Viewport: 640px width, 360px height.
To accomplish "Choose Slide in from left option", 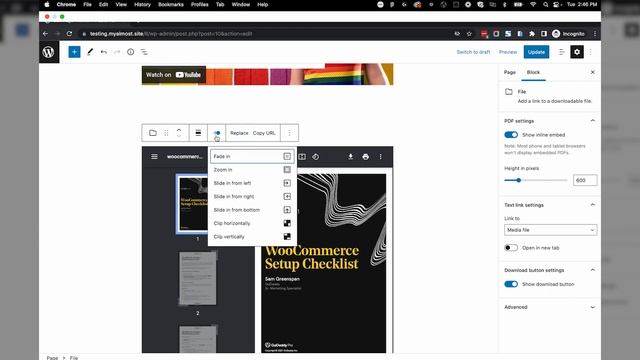I will tap(252, 183).
